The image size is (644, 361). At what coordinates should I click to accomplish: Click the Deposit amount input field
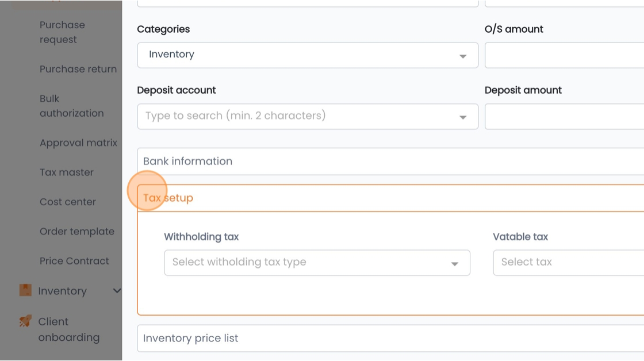tap(564, 116)
